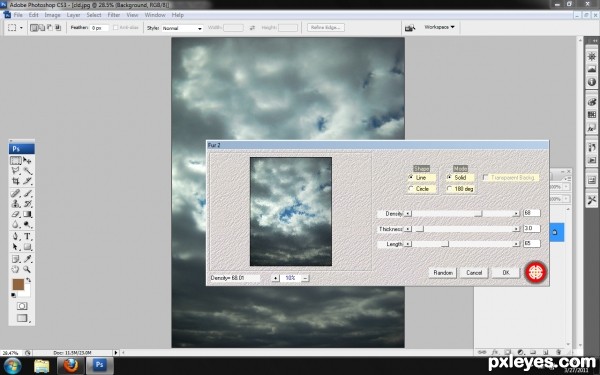This screenshot has height=375, width=600.
Task: Select the Brush tool
Action: 27,193
